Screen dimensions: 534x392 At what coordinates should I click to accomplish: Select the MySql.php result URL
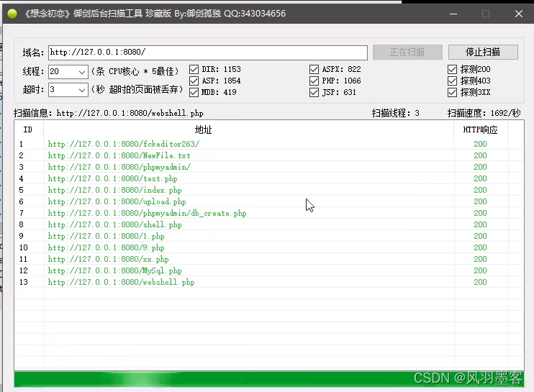114,271
